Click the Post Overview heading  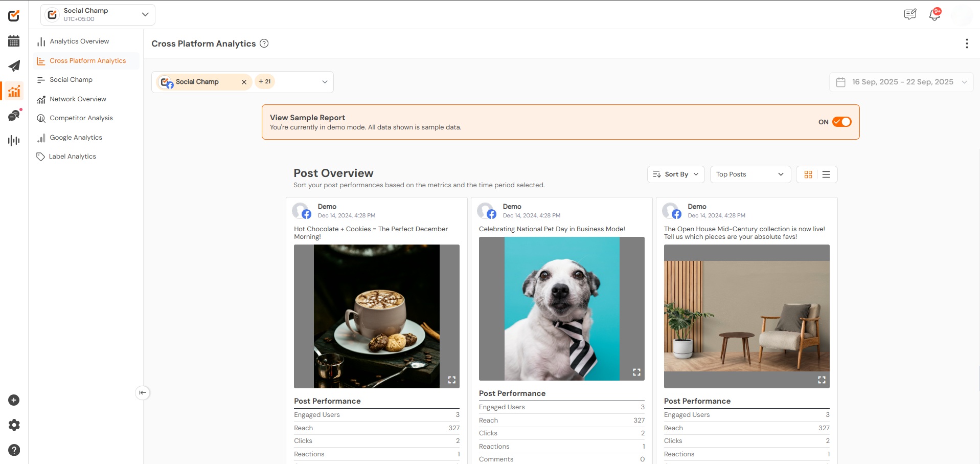(x=333, y=173)
